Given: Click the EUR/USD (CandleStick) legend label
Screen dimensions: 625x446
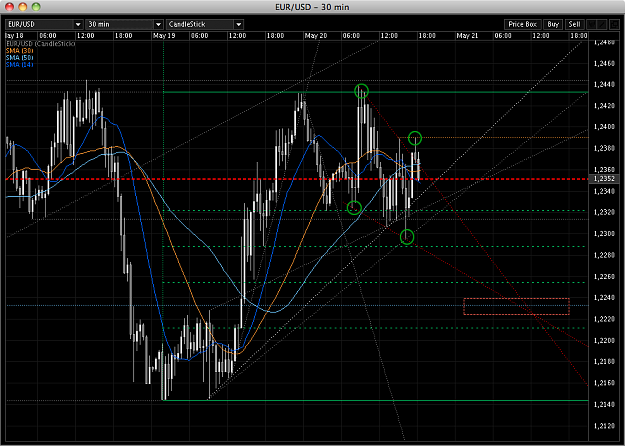Looking at the screenshot, I should tap(40, 43).
